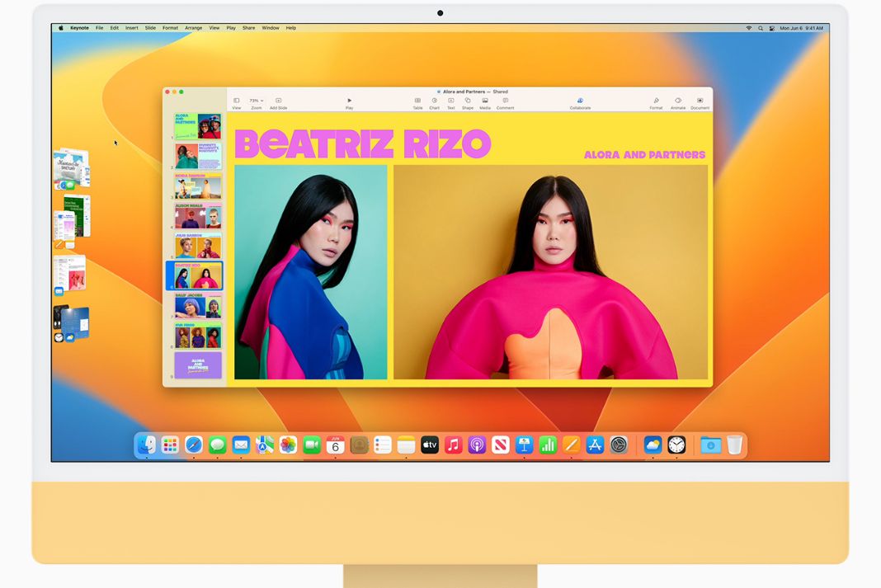The height and width of the screenshot is (588, 881).
Task: Select the first Alora and Partners slide
Action: (198, 126)
